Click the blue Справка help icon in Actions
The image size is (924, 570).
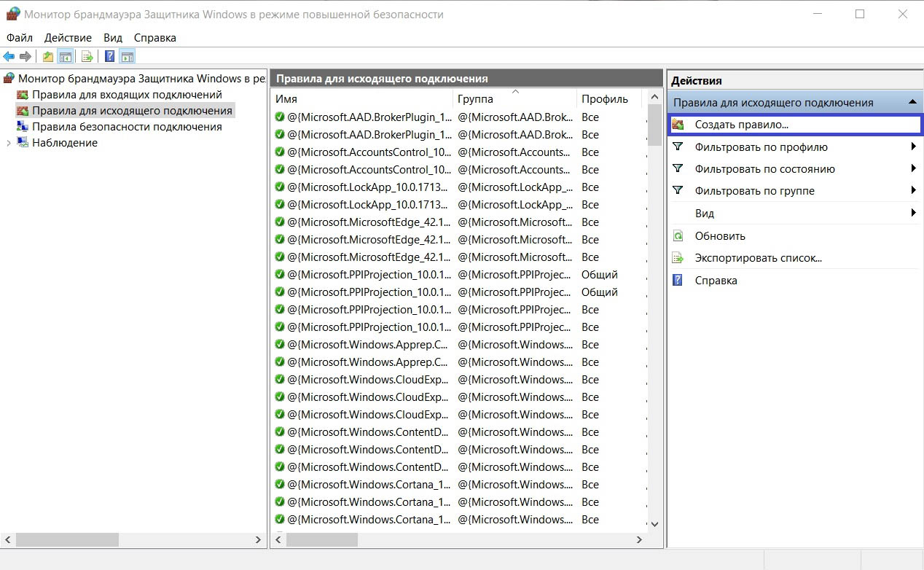point(678,281)
